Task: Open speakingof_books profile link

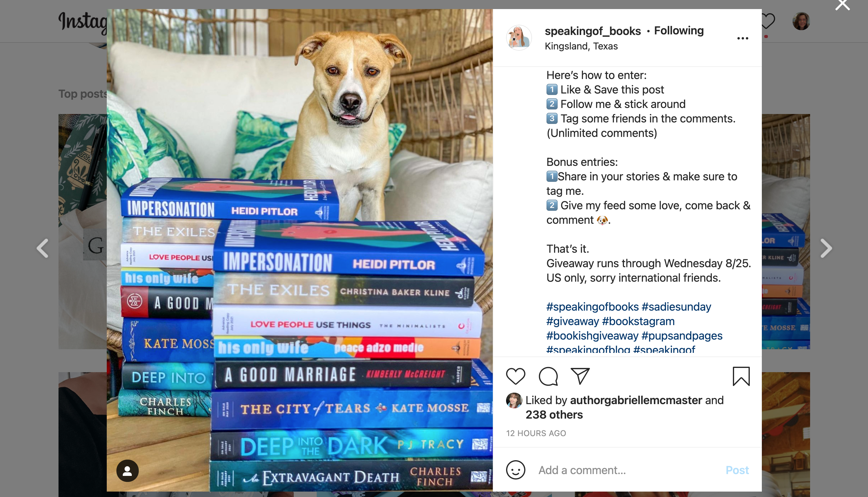Action: click(x=593, y=31)
